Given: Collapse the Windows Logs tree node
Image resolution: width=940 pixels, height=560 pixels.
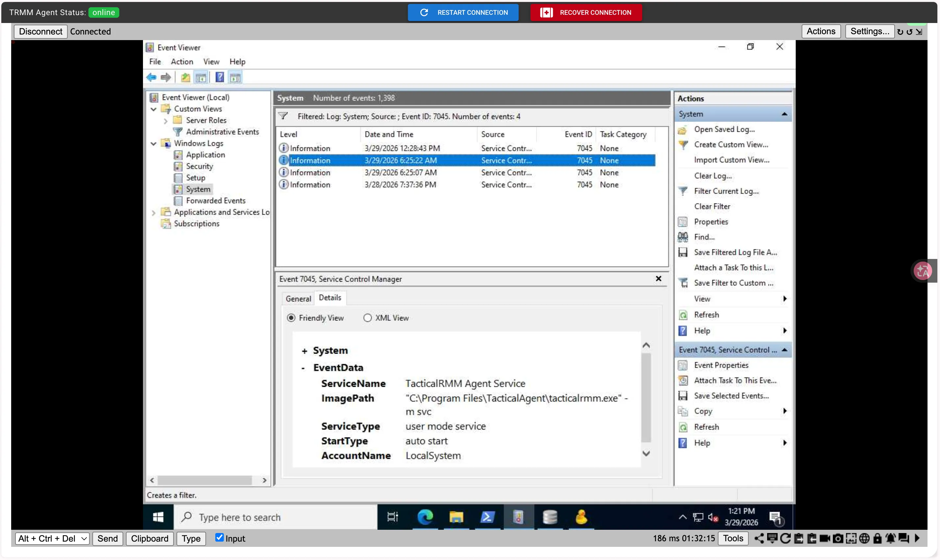Looking at the screenshot, I should (x=153, y=144).
